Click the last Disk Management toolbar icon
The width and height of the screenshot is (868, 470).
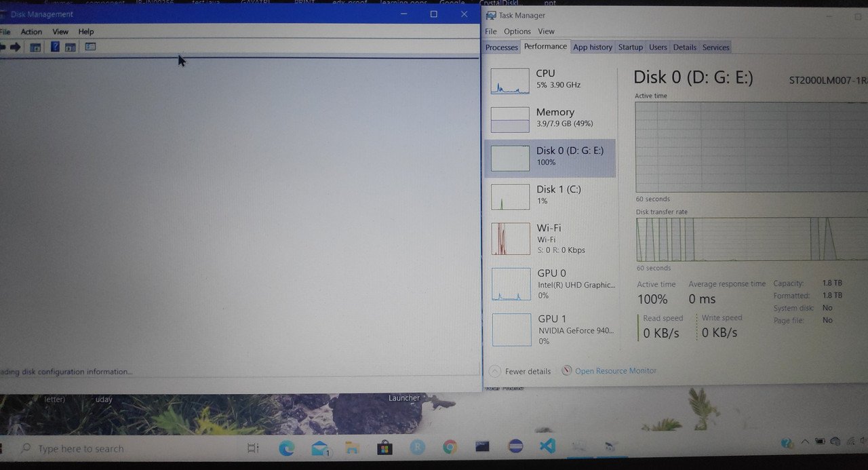pos(90,47)
